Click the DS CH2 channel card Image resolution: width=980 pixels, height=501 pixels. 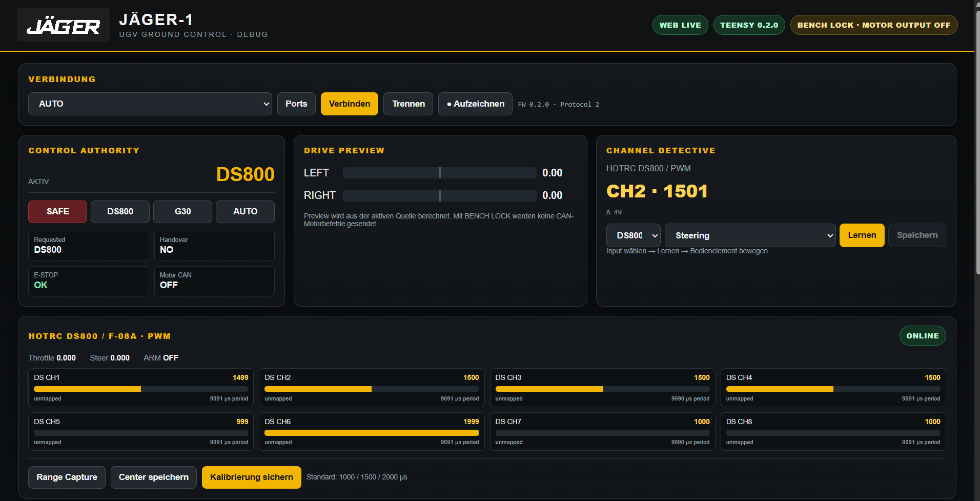(372, 388)
